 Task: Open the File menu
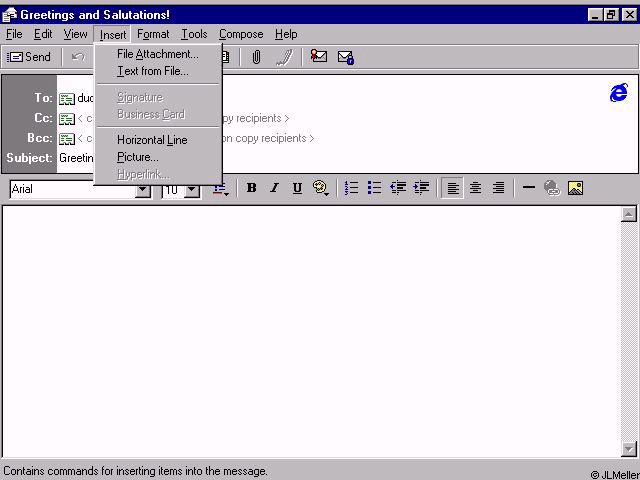tap(14, 34)
